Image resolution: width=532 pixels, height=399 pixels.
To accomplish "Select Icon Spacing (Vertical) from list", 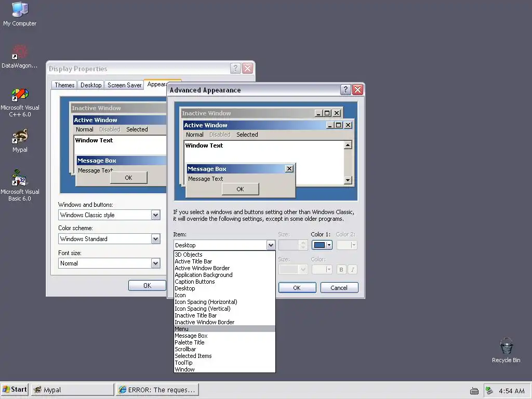I will coord(224,309).
